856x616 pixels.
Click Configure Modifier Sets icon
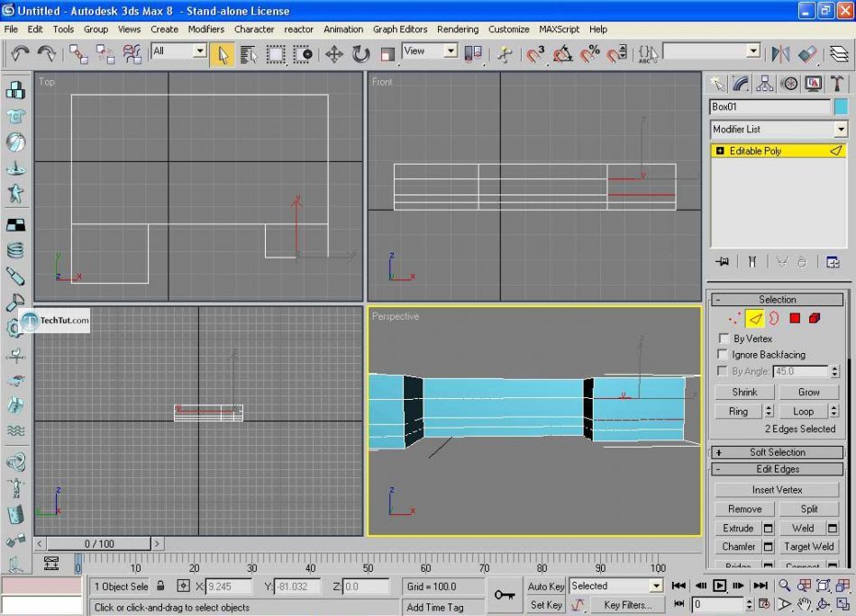point(833,262)
